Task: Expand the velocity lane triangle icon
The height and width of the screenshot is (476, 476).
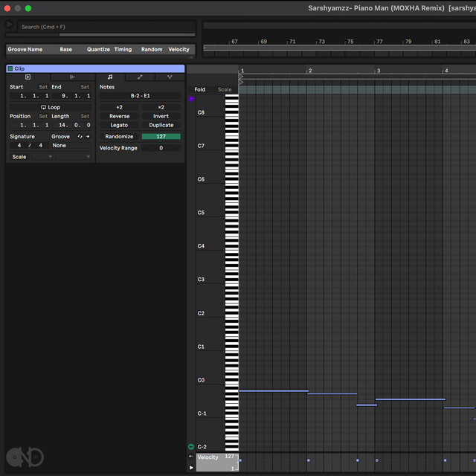Action: click(191, 467)
